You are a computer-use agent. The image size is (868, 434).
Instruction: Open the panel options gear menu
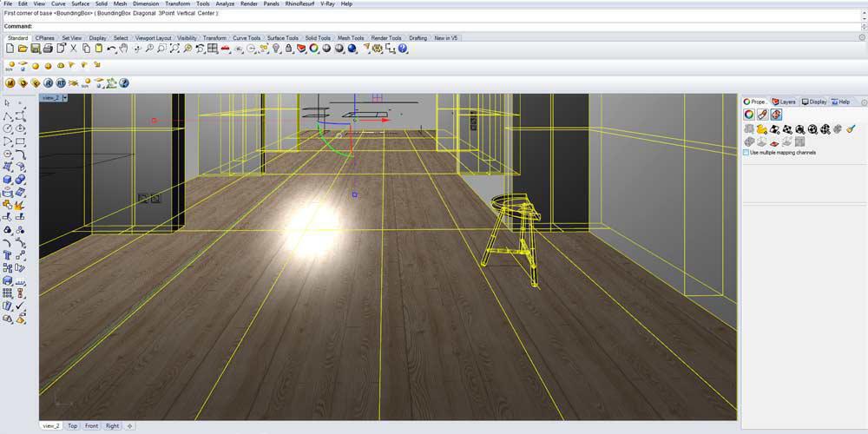tap(864, 102)
